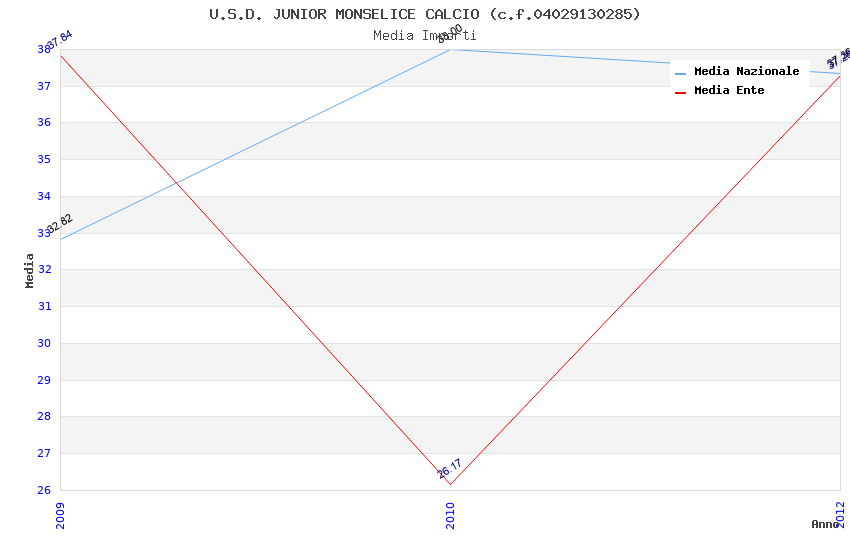The width and height of the screenshot is (850, 550).
Task: Click y-axis tick value 34
Action: pos(44,196)
